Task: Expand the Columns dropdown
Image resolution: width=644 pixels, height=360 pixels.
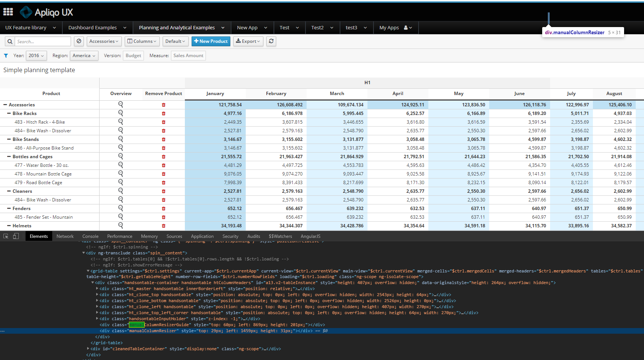Action: (x=142, y=41)
